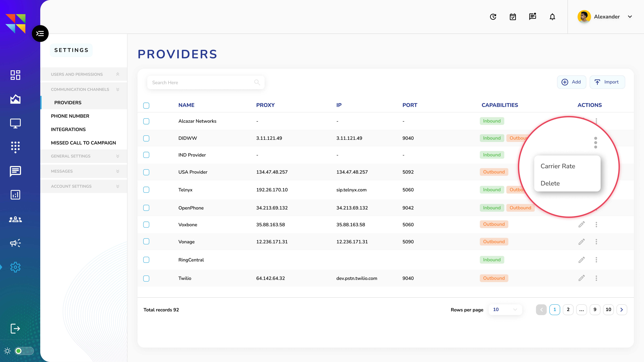Click the logout icon in sidebar
This screenshot has height=362, width=644.
pyautogui.click(x=15, y=328)
